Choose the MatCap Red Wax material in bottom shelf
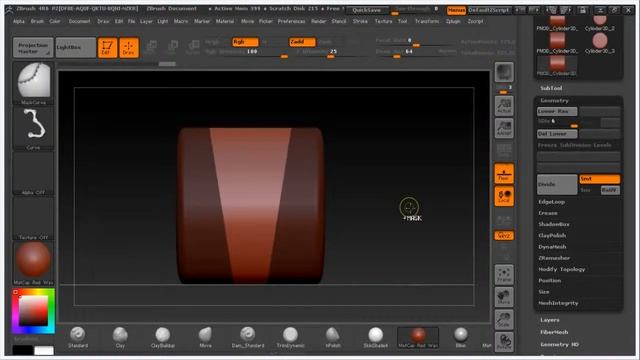This screenshot has width=640, height=360. click(x=418, y=337)
